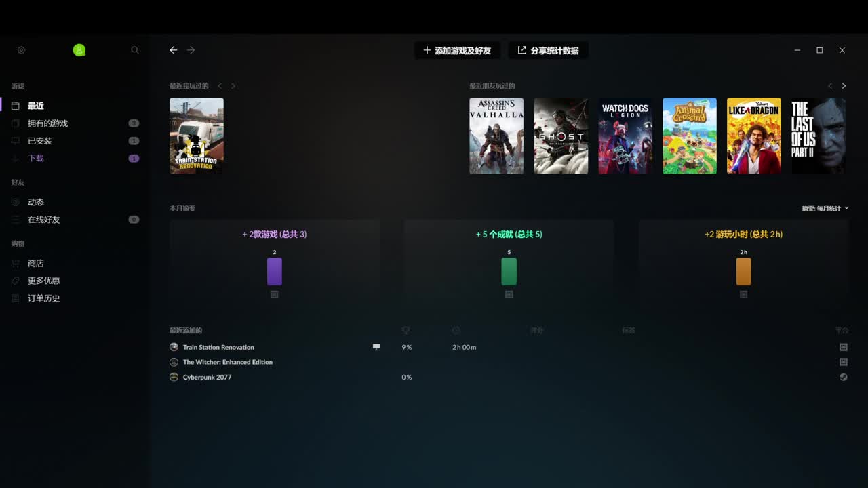
Task: Click the icon under the purple games bar
Action: 275,295
